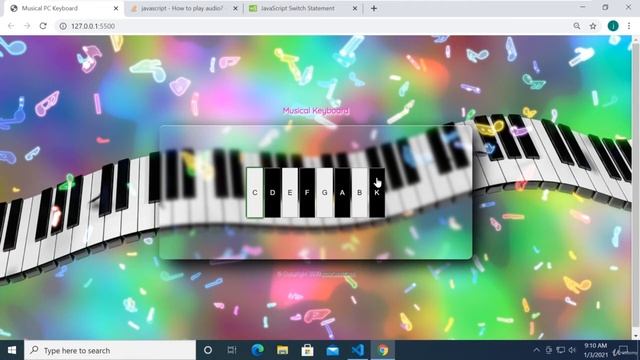Bookmark this page with the star

[593, 26]
